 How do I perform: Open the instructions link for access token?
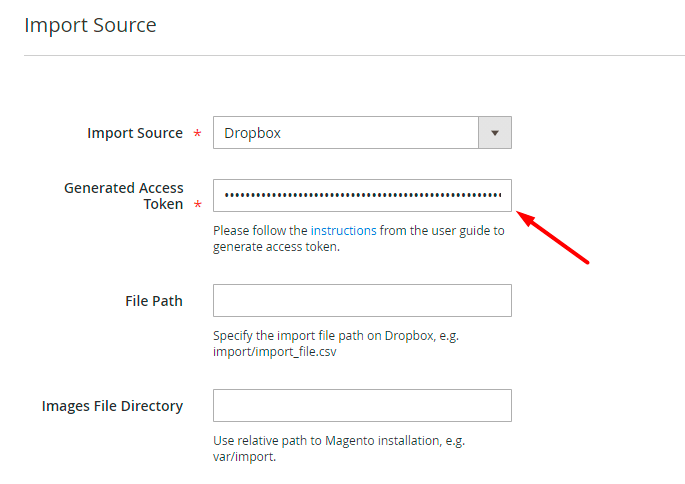(x=343, y=230)
